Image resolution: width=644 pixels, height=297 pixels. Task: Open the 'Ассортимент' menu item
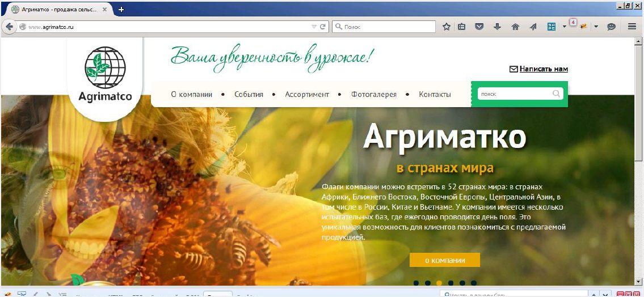(x=307, y=95)
